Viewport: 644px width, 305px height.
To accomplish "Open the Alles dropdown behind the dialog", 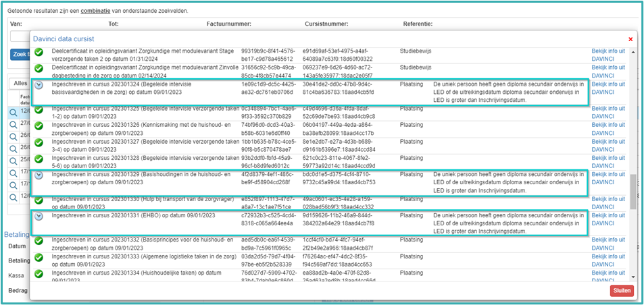I will pyautogui.click(x=20, y=83).
